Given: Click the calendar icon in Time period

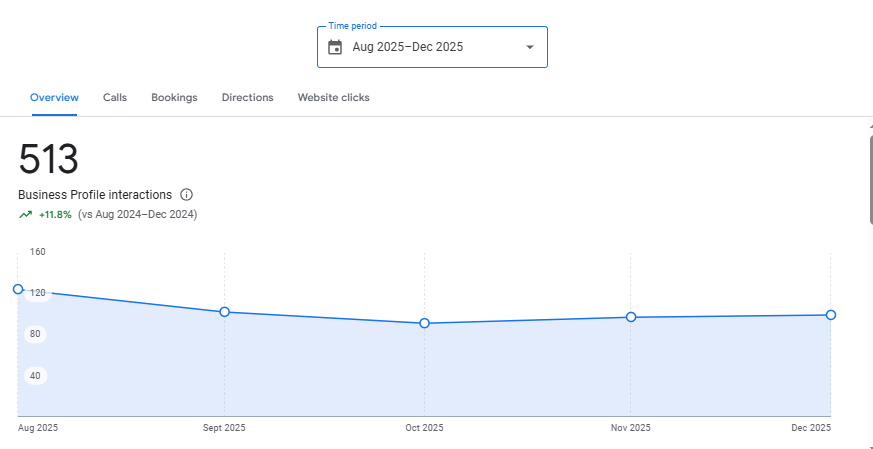Looking at the screenshot, I should click(x=335, y=47).
